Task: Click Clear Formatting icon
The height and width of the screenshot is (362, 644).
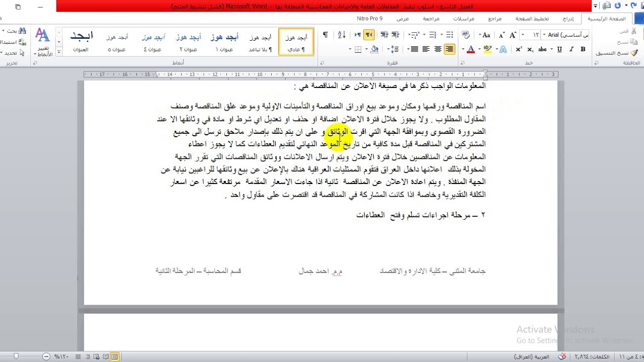Action: pos(466,35)
